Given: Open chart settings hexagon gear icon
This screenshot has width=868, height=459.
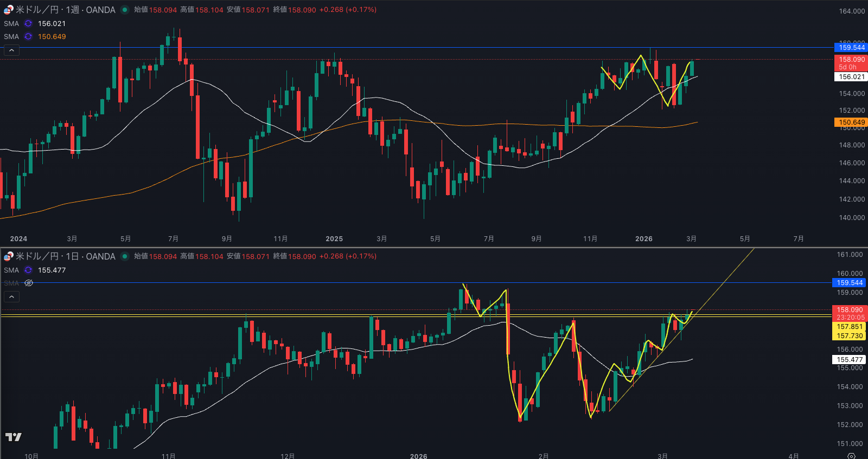Looking at the screenshot, I should (851, 456).
